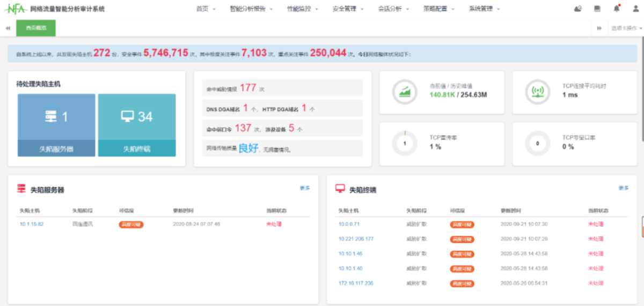Click the 177 threat hit count
Image resolution: width=644 pixels, height=306 pixels.
point(248,87)
